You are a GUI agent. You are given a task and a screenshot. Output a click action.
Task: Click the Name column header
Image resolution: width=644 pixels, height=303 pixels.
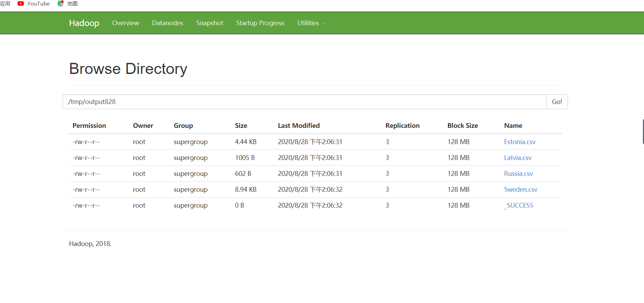[513, 125]
